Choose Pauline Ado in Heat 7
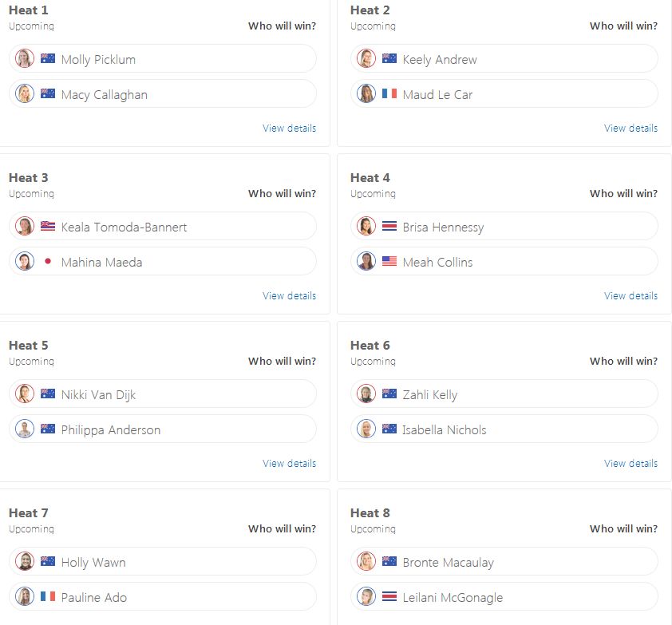 click(x=163, y=596)
